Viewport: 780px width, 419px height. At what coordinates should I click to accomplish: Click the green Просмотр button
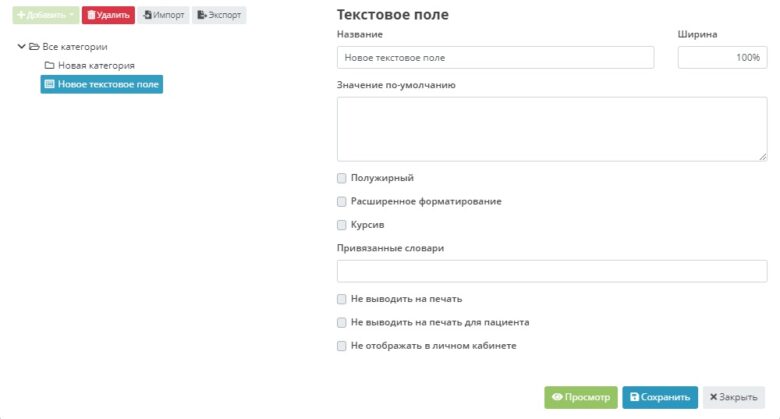pos(581,398)
